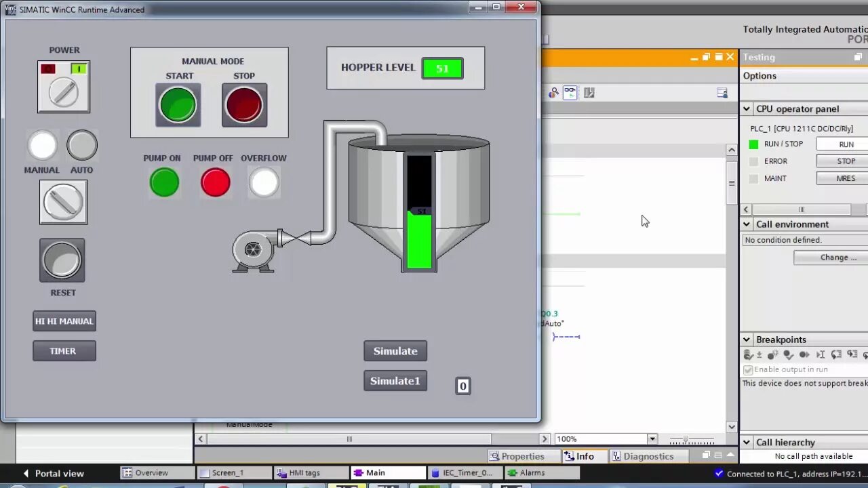This screenshot has width=868, height=488.
Task: Float the inspector window
Action: (706, 455)
